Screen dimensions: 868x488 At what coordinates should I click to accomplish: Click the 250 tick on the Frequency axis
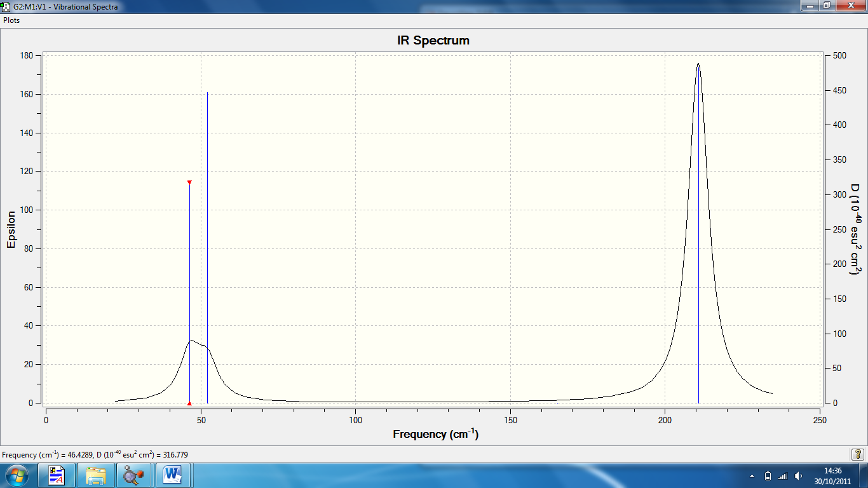pyautogui.click(x=820, y=421)
